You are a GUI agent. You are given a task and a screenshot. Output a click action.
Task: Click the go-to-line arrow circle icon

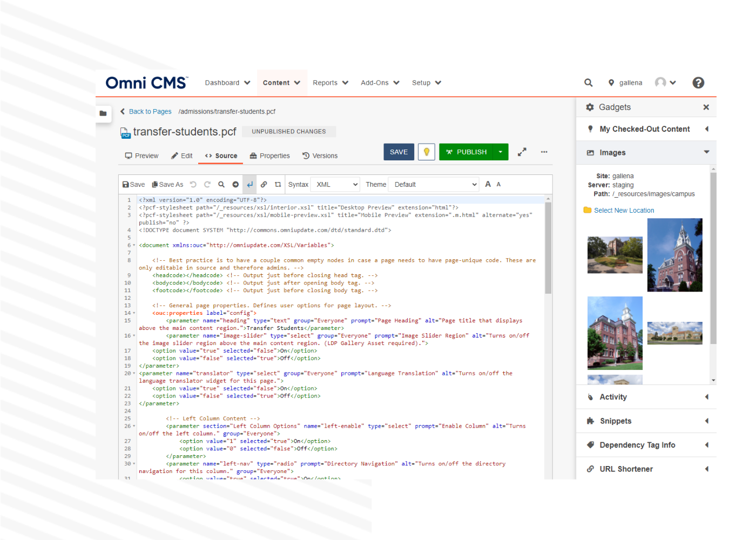tap(235, 185)
